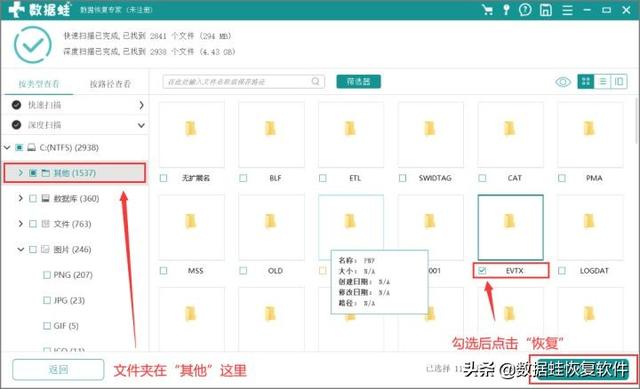Check the box next to PMA
The height and width of the screenshot is (389, 640).
coord(562,178)
